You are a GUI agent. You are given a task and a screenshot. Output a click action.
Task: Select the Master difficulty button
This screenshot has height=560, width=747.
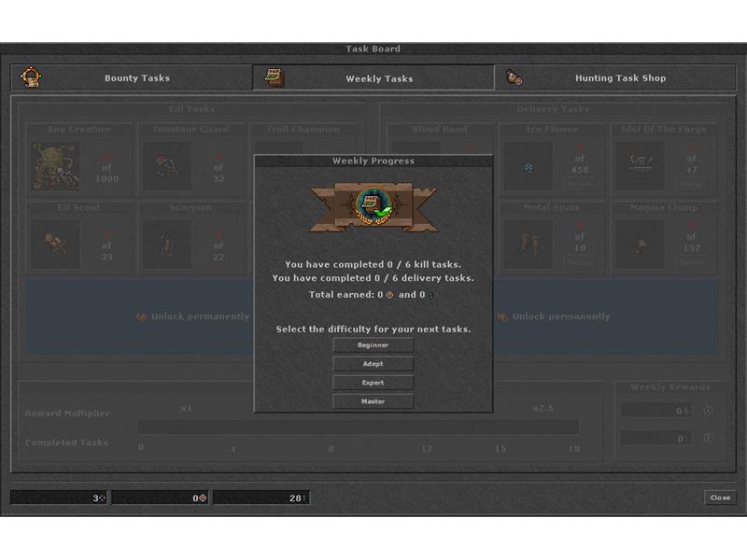click(373, 401)
